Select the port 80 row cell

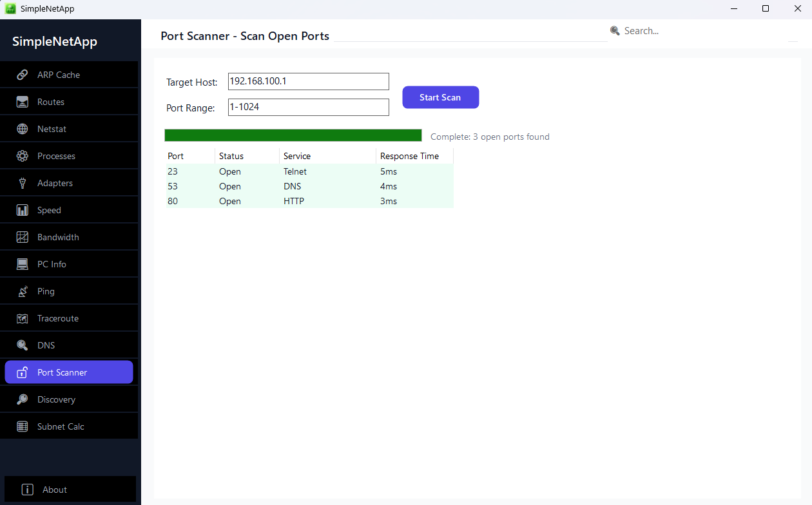(x=173, y=201)
